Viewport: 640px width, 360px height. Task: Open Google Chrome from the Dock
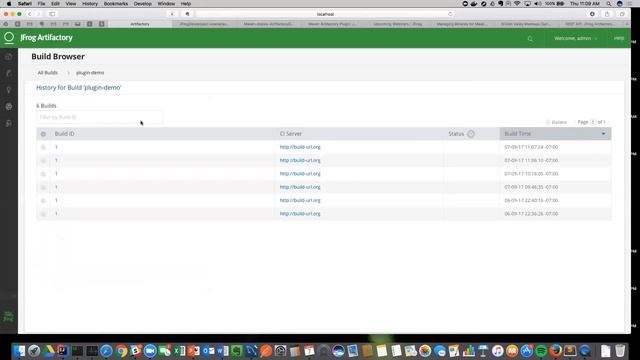[x=121, y=351]
